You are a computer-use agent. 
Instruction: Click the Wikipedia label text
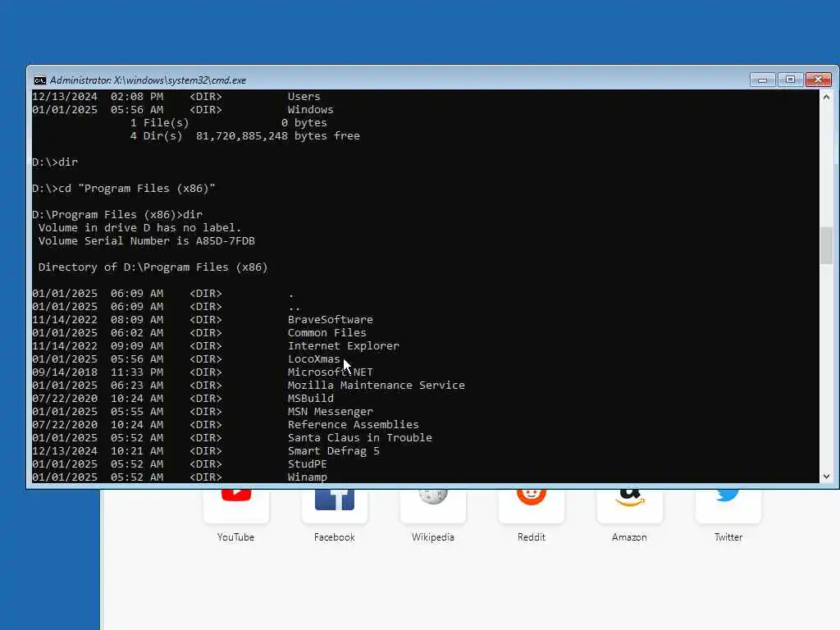pyautogui.click(x=433, y=536)
